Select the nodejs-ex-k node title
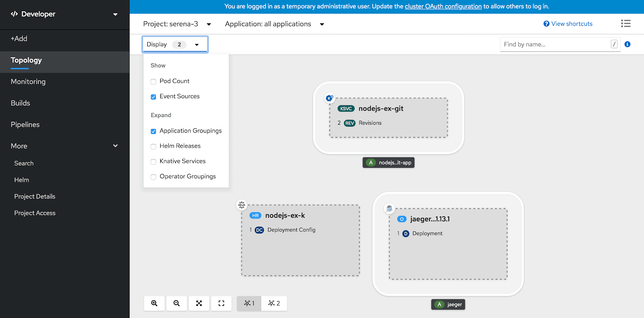Image resolution: width=644 pixels, height=318 pixels. click(285, 216)
